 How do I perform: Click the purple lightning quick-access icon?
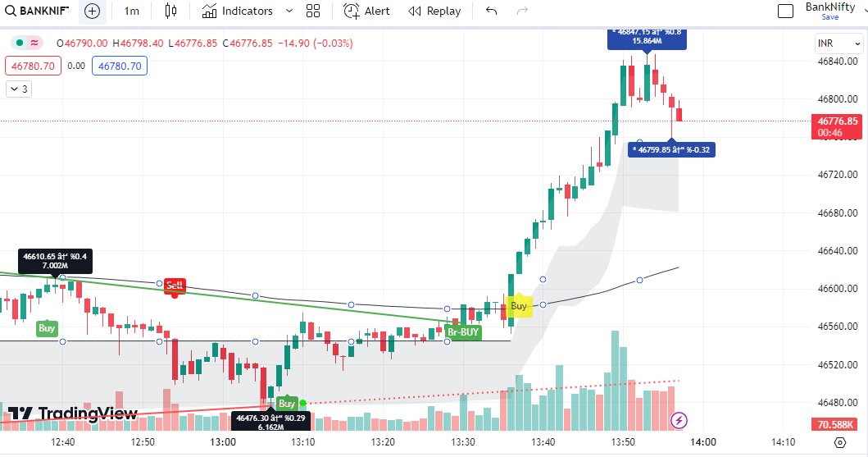679,420
